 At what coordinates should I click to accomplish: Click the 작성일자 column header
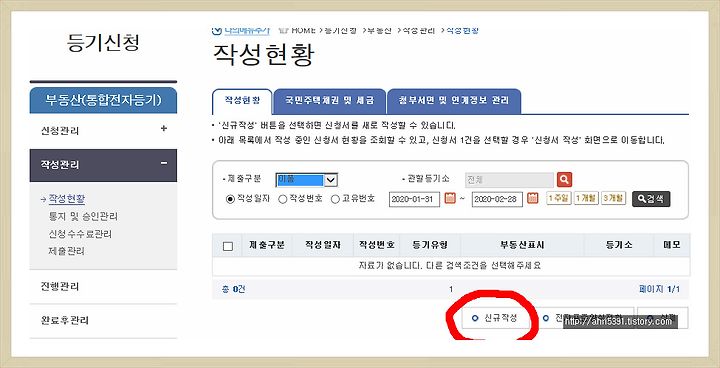[x=323, y=245]
